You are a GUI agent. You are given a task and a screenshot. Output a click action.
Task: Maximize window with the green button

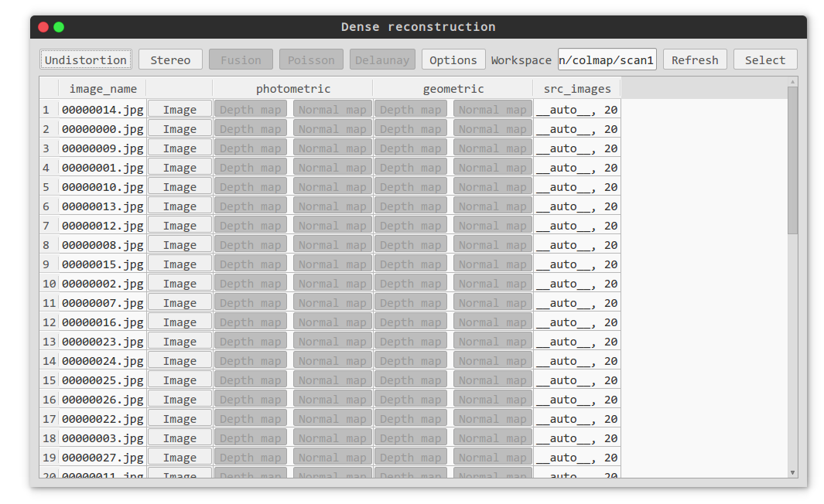coord(59,27)
